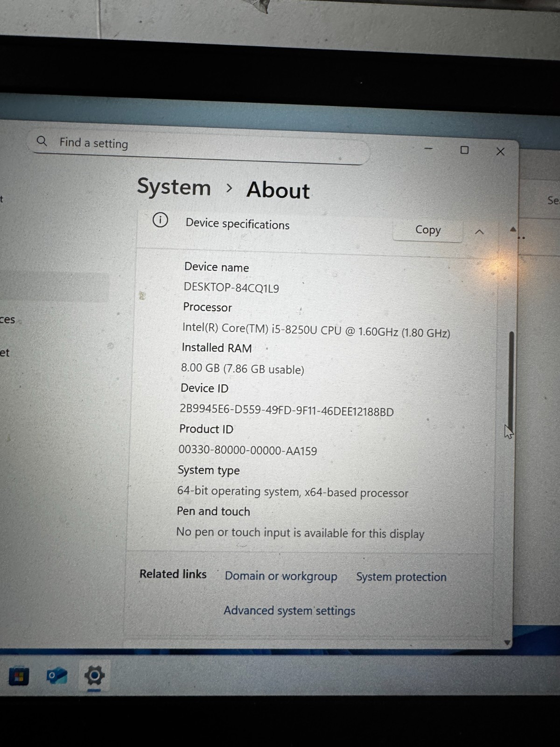The height and width of the screenshot is (747, 560).
Task: Copy the device specifications
Action: click(428, 230)
